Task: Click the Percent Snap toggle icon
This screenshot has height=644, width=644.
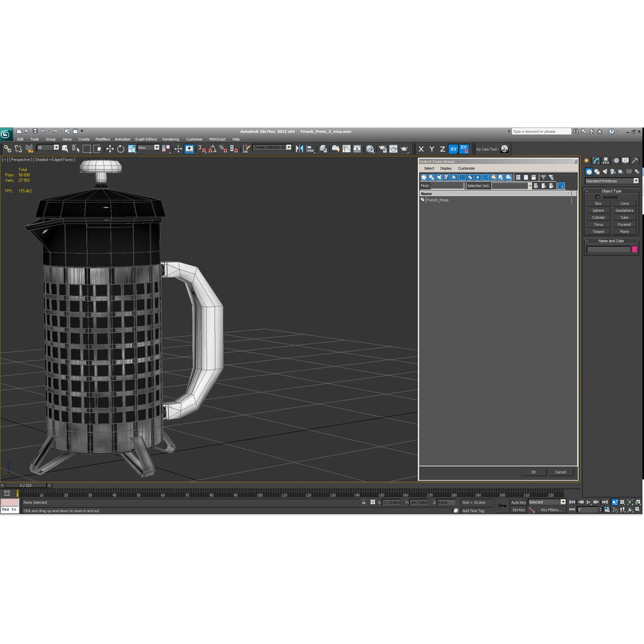Action: 223,148
